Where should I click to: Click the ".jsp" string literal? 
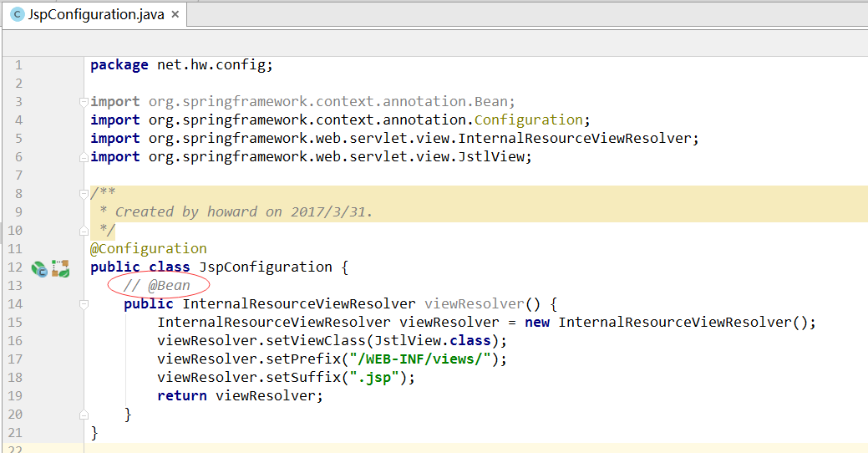click(374, 377)
